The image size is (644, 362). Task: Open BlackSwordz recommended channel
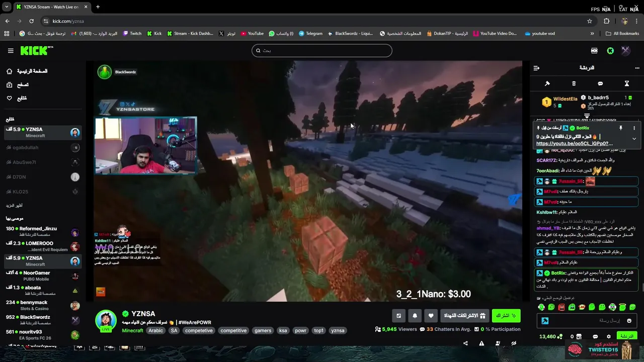43,320
